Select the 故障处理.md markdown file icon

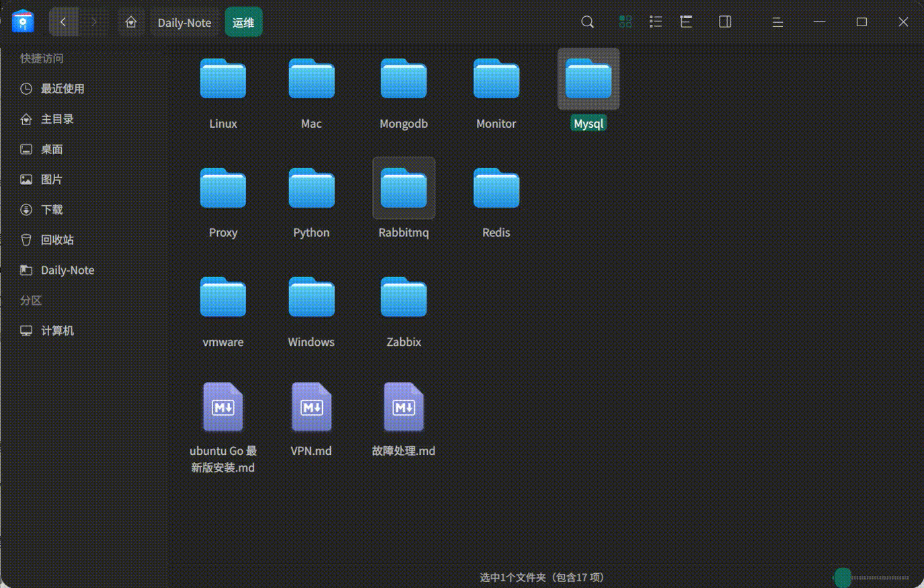403,407
